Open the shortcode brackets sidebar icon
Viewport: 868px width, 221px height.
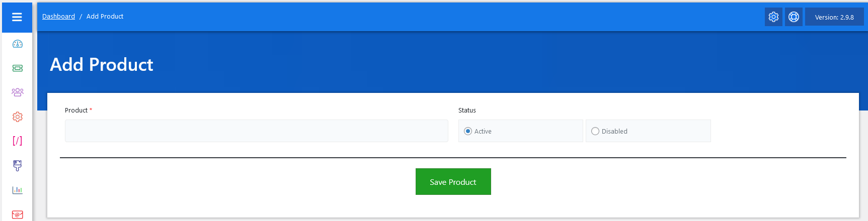coord(18,141)
